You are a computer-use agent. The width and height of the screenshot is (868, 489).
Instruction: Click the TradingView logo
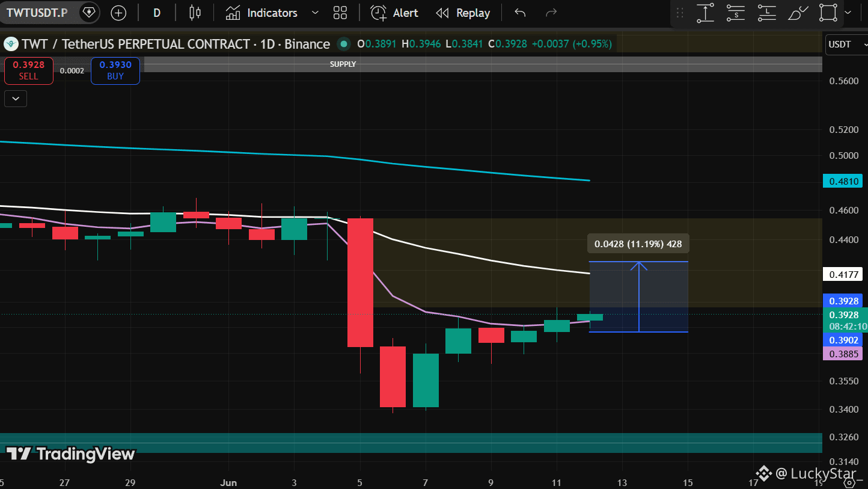[x=71, y=454]
